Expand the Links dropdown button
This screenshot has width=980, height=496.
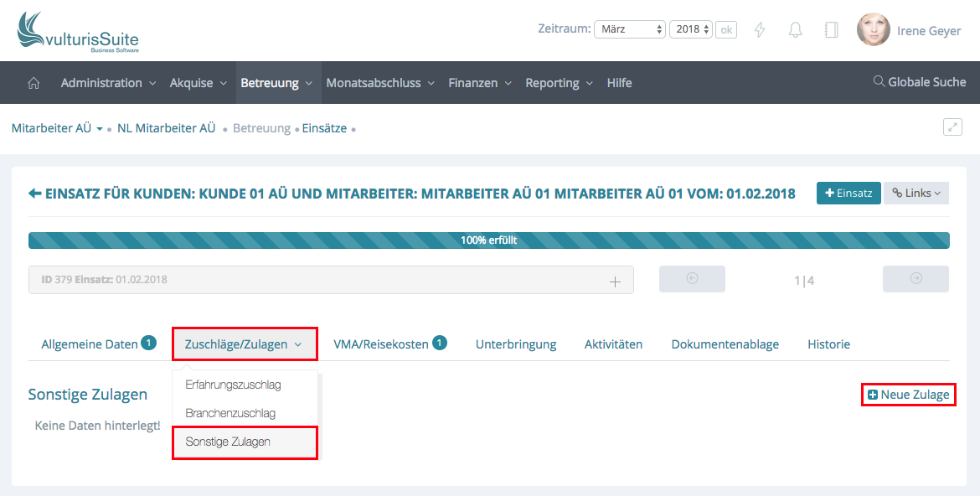pyautogui.click(x=916, y=194)
